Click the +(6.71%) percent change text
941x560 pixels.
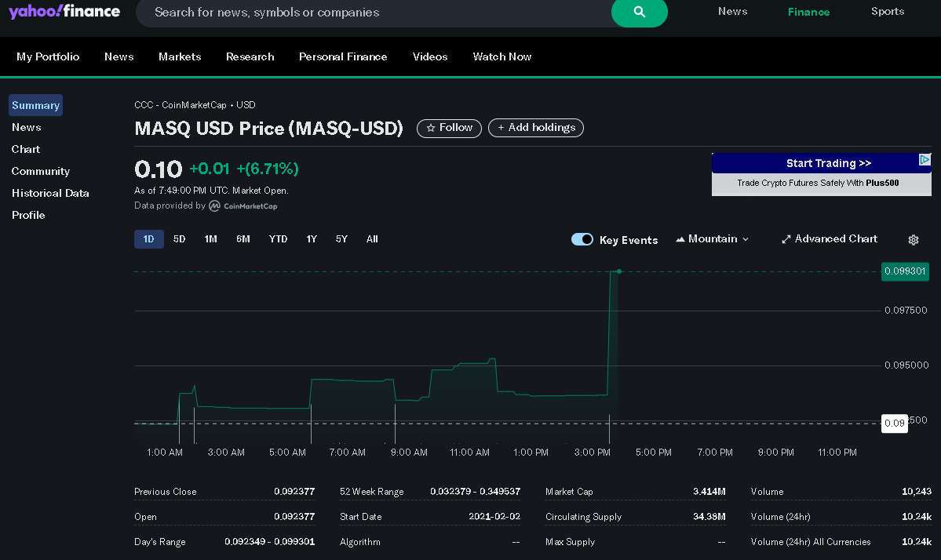(267, 169)
